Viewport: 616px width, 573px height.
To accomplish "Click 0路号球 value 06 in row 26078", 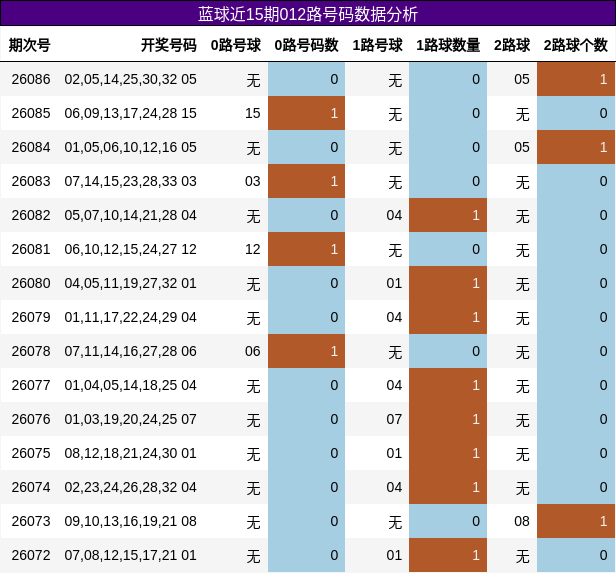I will [x=253, y=351].
